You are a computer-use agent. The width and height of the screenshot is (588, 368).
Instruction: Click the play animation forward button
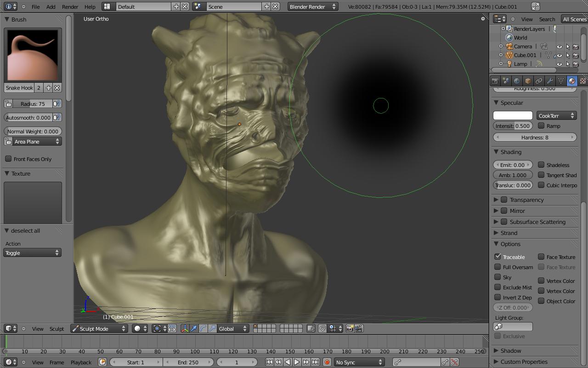pyautogui.click(x=297, y=362)
